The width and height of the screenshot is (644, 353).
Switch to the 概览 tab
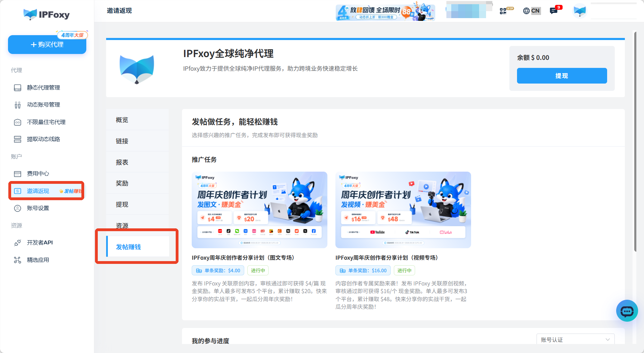coord(137,120)
